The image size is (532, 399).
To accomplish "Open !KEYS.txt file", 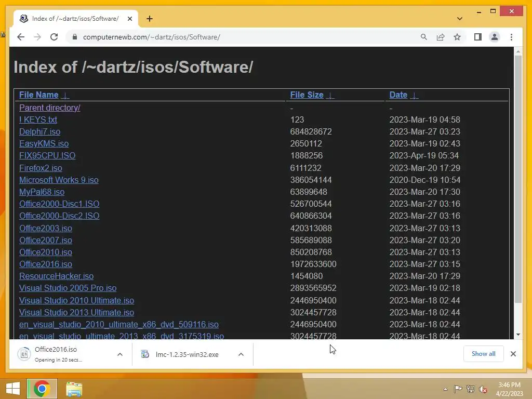I will (x=38, y=119).
